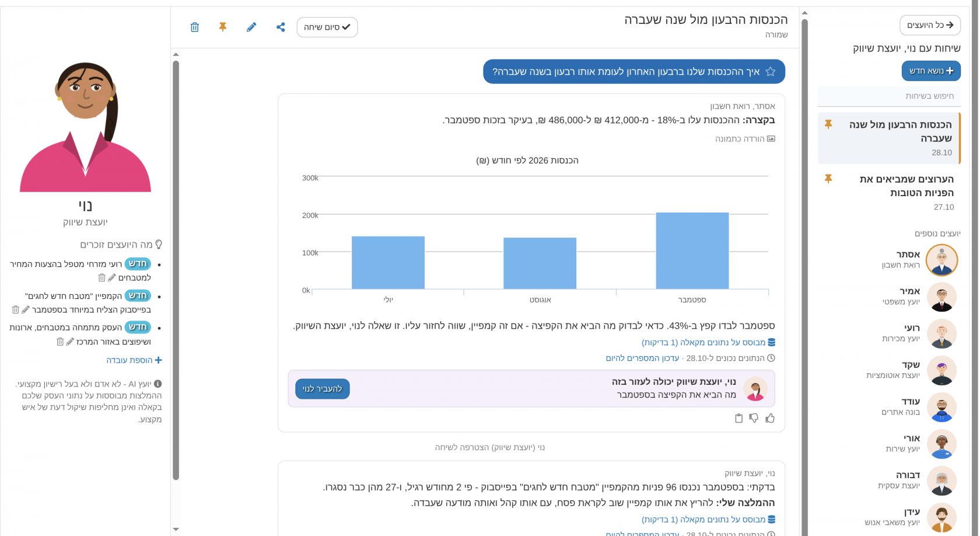Click the ספטמבר bar in the revenue chart
This screenshot has height=536, width=980.
pos(692,250)
